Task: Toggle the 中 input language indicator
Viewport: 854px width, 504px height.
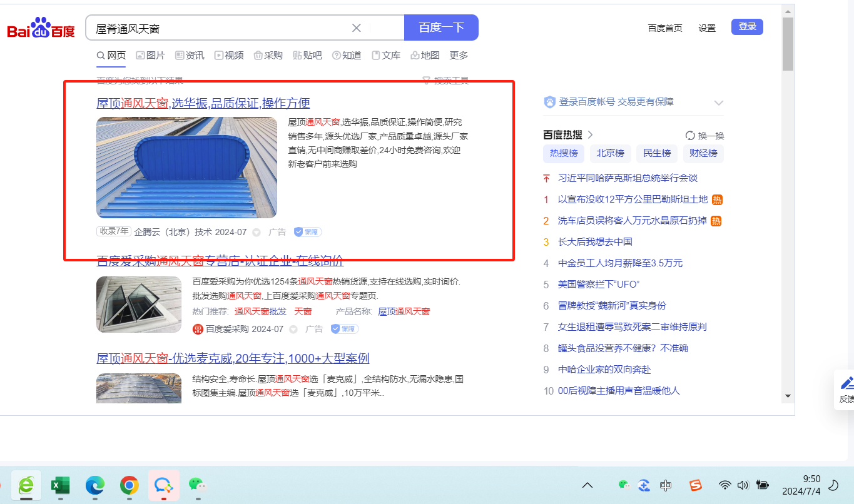Action: pyautogui.click(x=666, y=485)
